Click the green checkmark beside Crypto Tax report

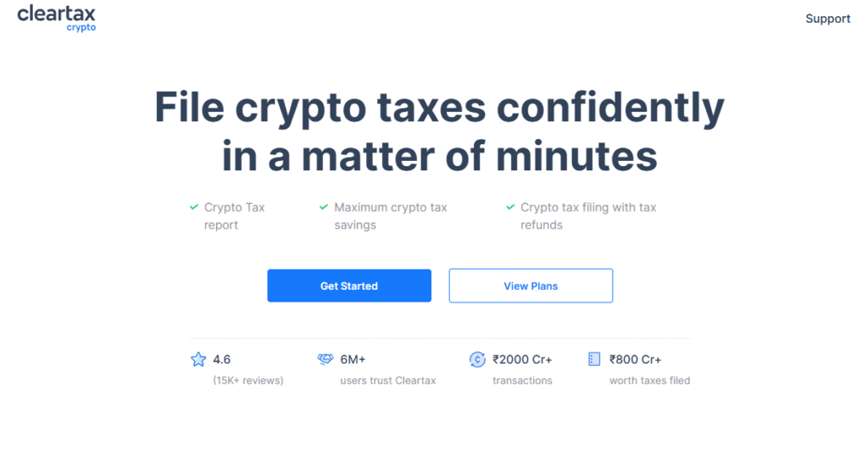coord(194,207)
